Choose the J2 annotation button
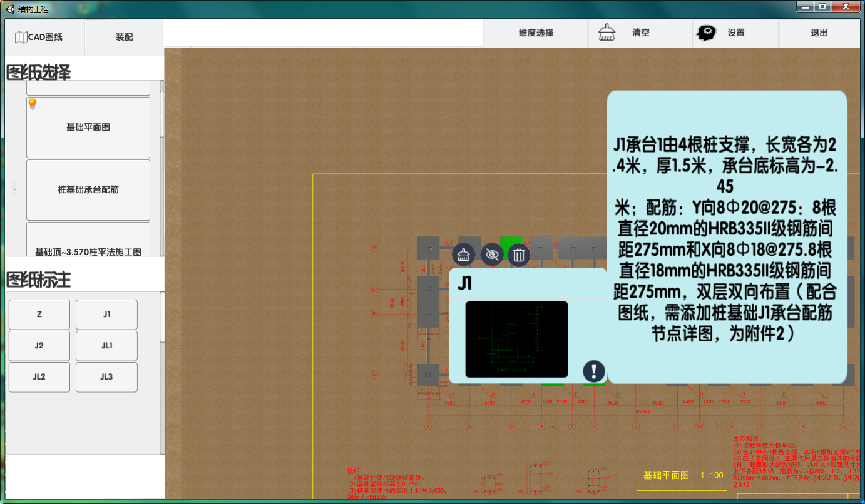This screenshot has height=504, width=865. 39,346
